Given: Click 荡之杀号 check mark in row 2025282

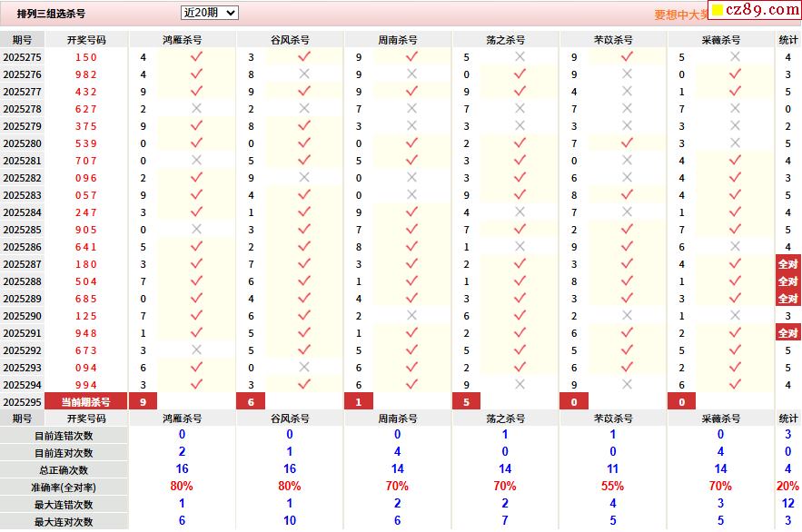Looking at the screenshot, I should click(520, 177).
